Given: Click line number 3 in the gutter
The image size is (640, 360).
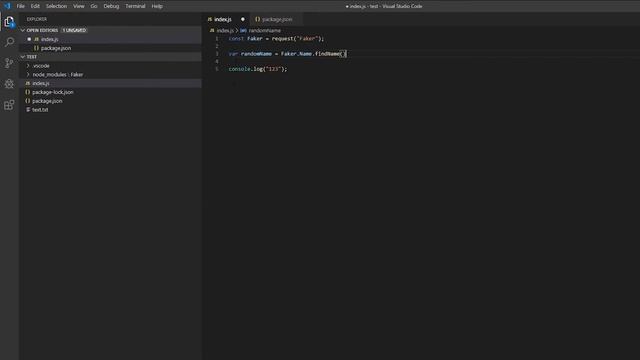Looking at the screenshot, I should 217,54.
